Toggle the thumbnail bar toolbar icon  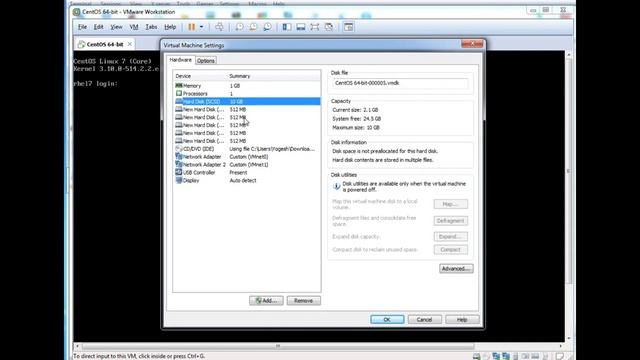(x=301, y=27)
